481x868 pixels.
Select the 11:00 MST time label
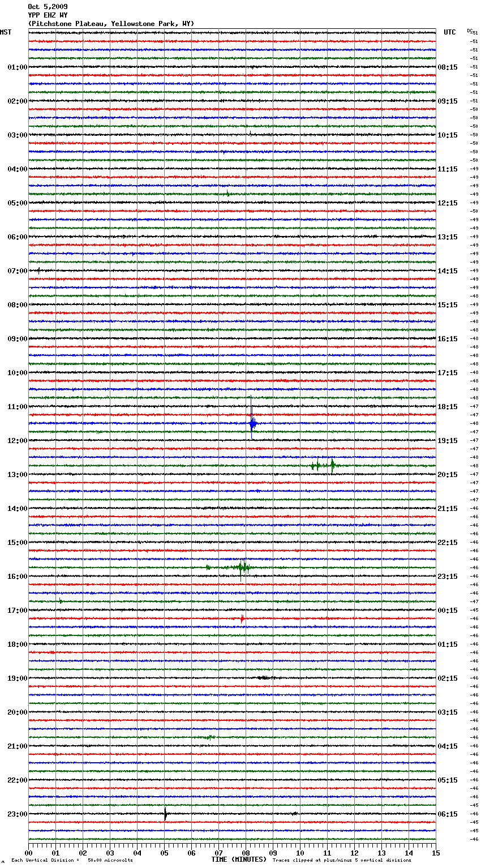tap(17, 407)
